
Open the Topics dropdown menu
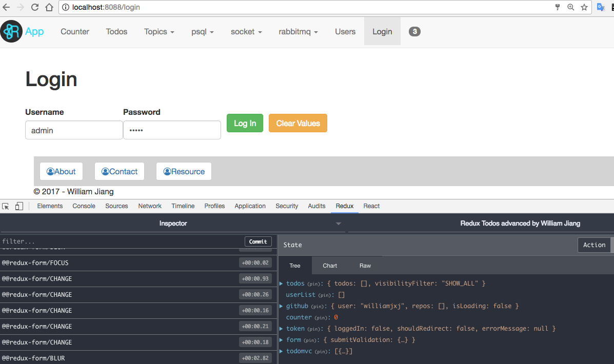[x=159, y=32]
